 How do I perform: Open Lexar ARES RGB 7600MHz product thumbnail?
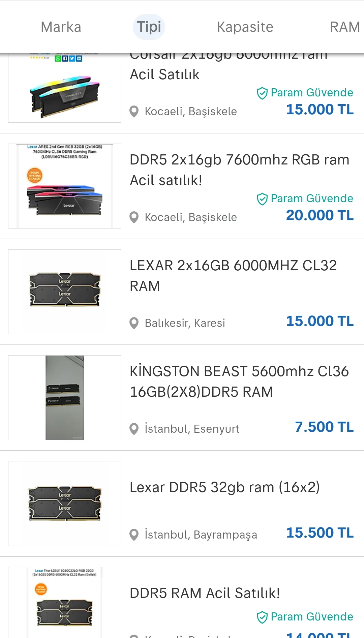65,186
